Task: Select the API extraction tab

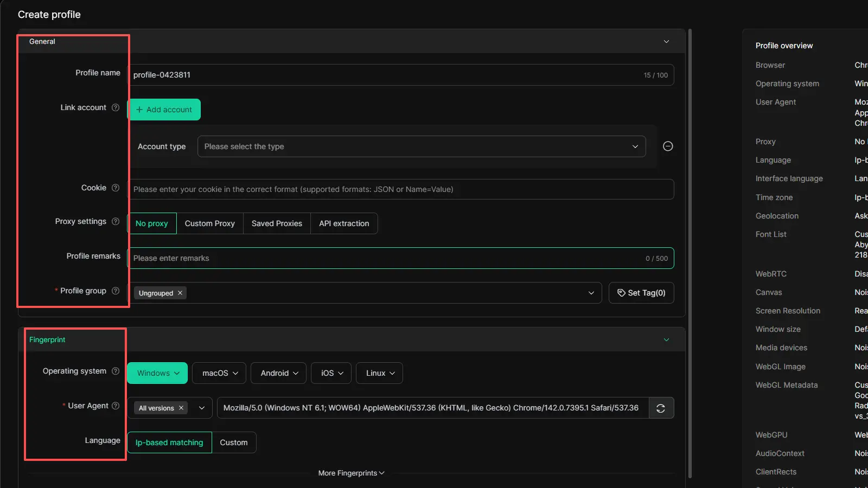Action: coord(344,223)
